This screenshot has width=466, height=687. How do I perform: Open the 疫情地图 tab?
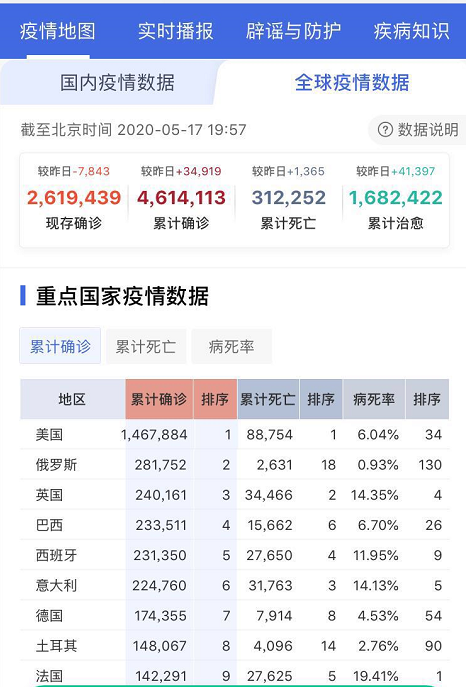(x=57, y=31)
